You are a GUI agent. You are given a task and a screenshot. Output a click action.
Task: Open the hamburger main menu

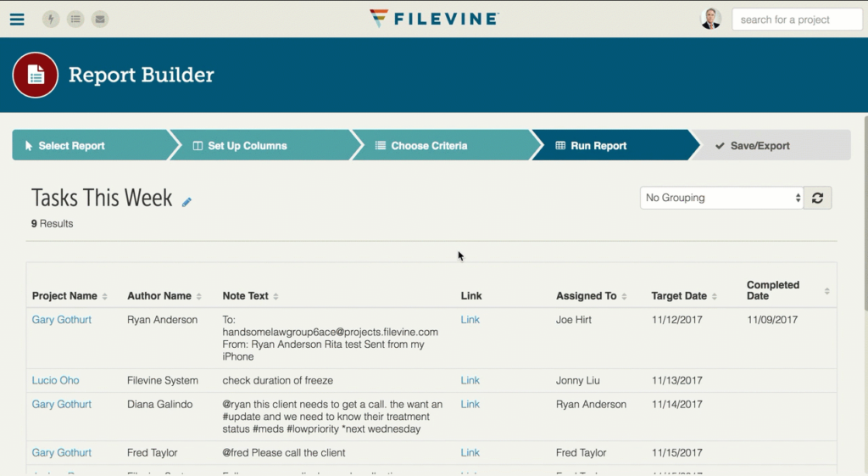[17, 20]
